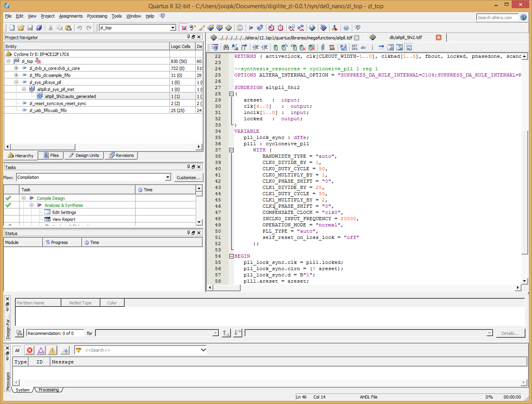Image resolution: width=532 pixels, height=404 pixels.
Task: Open the Processing menu
Action: click(97, 16)
